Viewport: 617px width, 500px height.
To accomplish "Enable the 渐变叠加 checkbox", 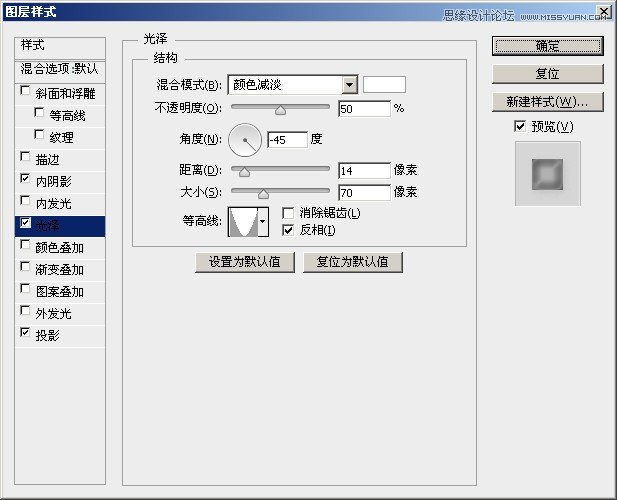I will click(x=25, y=267).
